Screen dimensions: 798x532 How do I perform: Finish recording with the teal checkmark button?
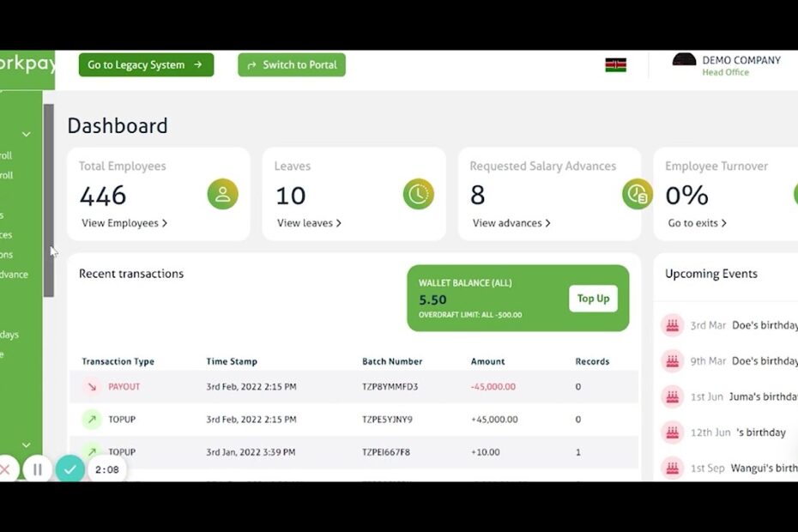click(70, 469)
